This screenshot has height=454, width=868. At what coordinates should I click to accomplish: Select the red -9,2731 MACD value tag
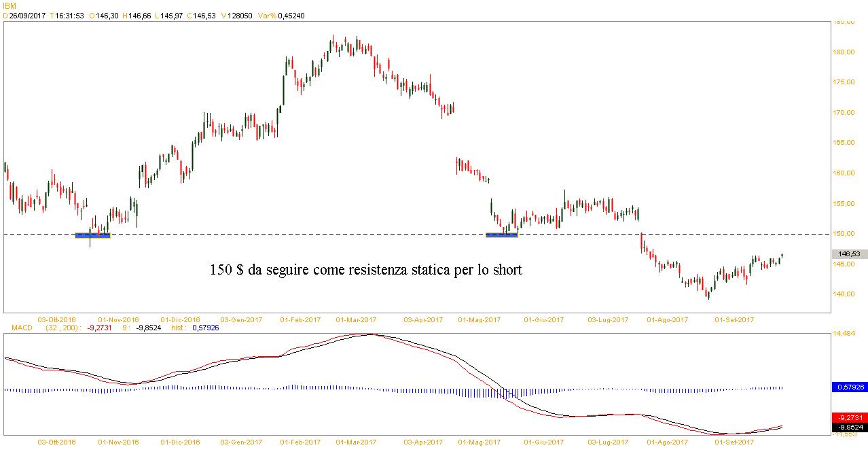coord(848,417)
